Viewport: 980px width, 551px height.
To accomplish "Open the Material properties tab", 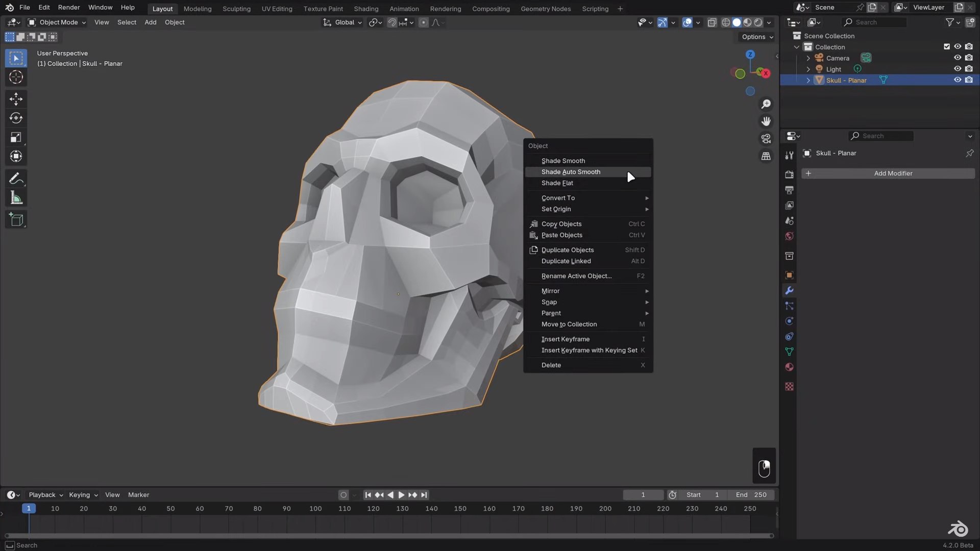I will (x=789, y=367).
